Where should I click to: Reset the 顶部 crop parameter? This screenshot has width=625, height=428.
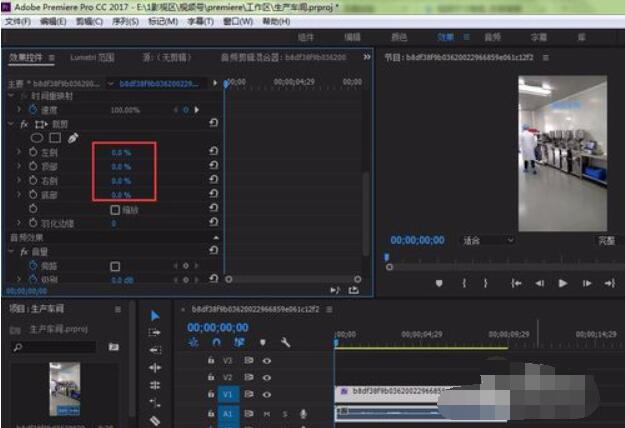click(x=214, y=165)
